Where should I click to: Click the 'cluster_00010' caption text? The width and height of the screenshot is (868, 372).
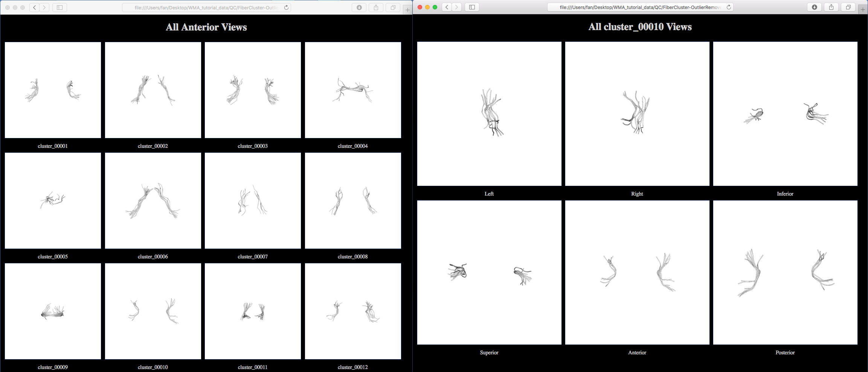click(x=153, y=367)
